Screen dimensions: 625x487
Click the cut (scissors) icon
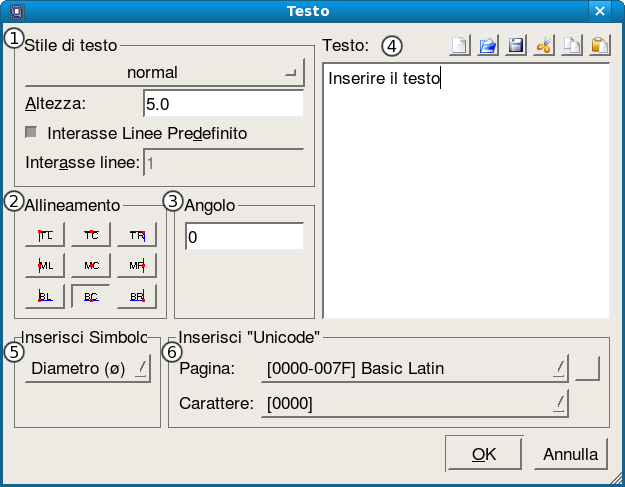click(x=543, y=46)
